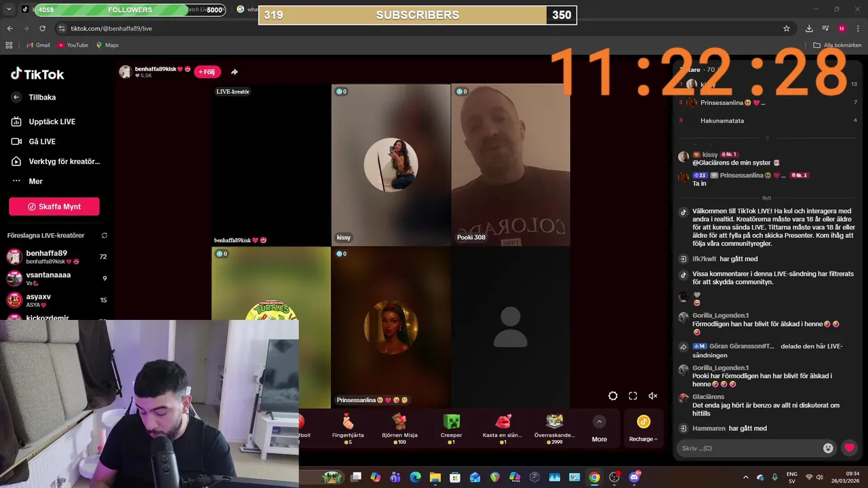Open File Explorer from taskbar
The height and width of the screenshot is (488, 868).
(435, 477)
